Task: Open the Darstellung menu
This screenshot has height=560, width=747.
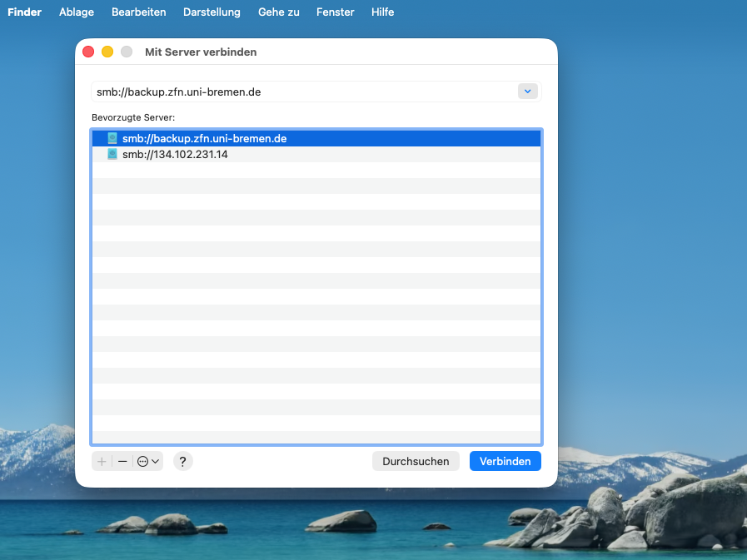Action: click(x=212, y=12)
